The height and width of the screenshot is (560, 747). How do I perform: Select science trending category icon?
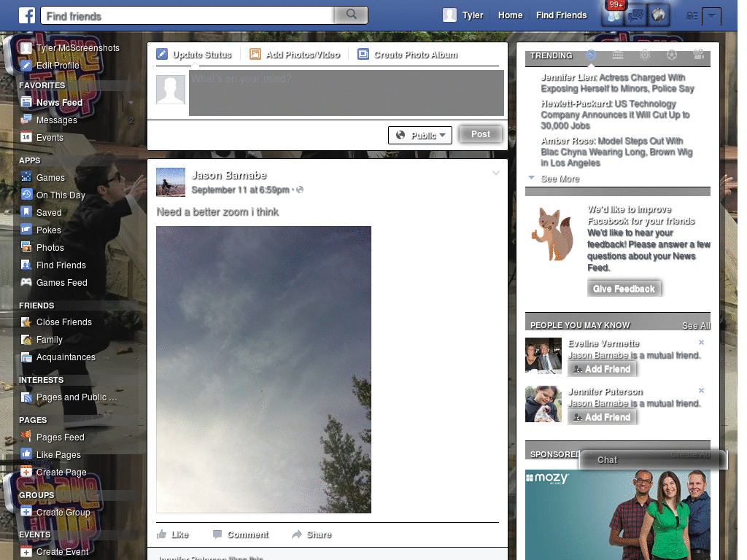click(645, 55)
